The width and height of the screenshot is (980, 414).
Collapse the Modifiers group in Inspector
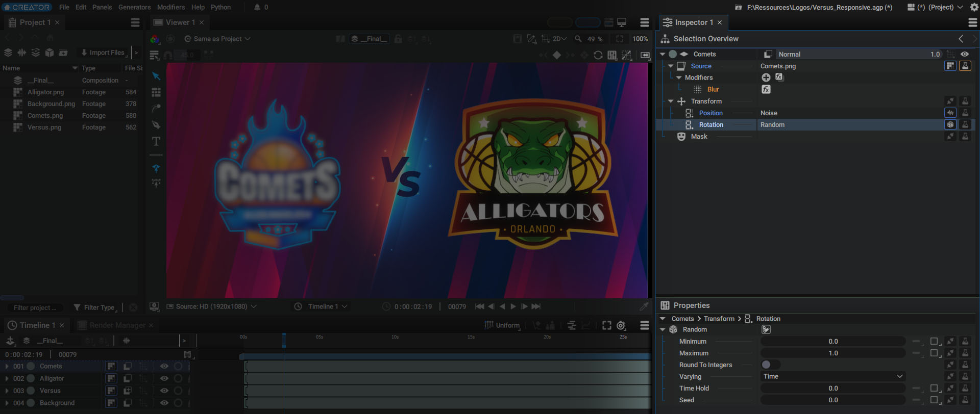coord(679,77)
